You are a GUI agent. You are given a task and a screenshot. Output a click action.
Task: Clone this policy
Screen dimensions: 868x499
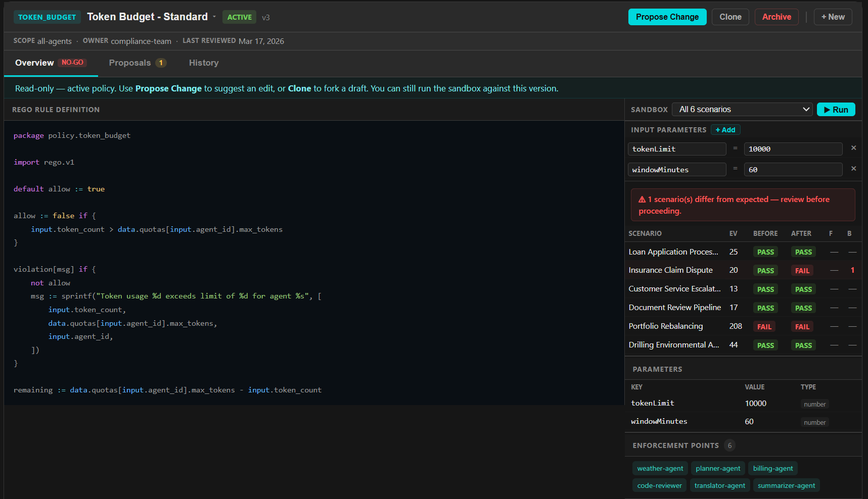(730, 17)
